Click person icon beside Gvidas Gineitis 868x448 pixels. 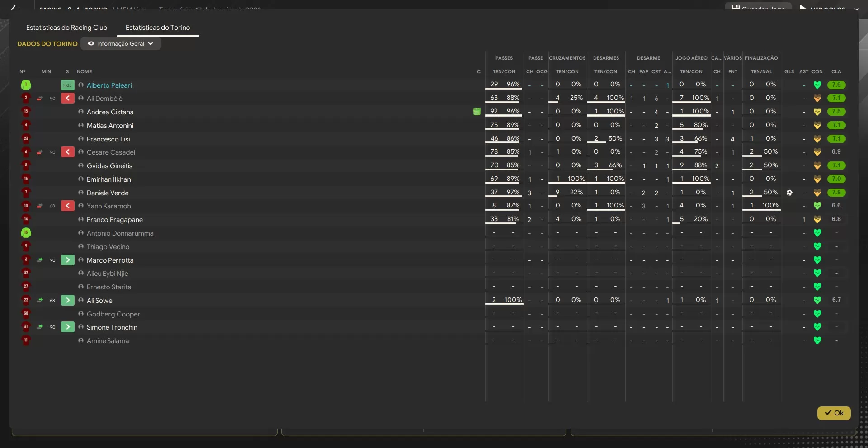[81, 165]
